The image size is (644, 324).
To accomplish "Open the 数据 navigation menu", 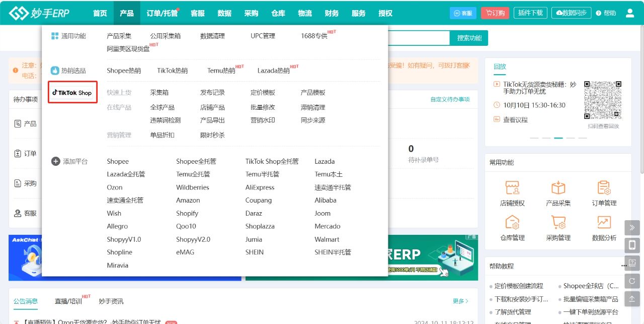I will coord(224,13).
